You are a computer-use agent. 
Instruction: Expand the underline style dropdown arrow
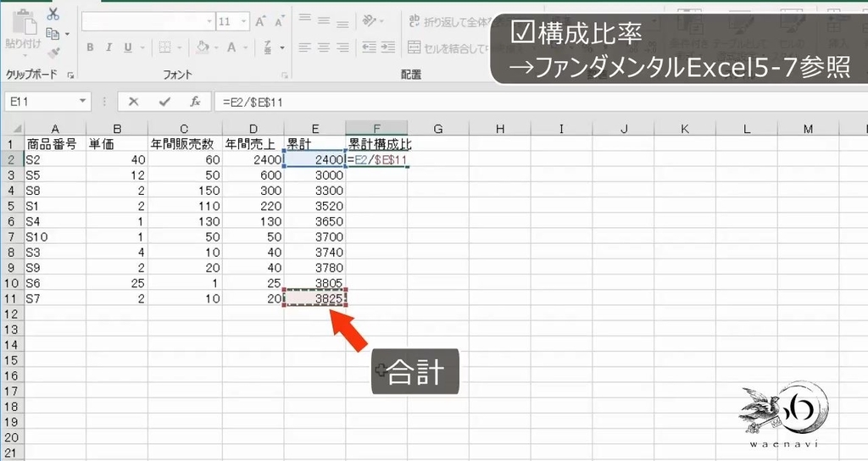pyautogui.click(x=142, y=48)
